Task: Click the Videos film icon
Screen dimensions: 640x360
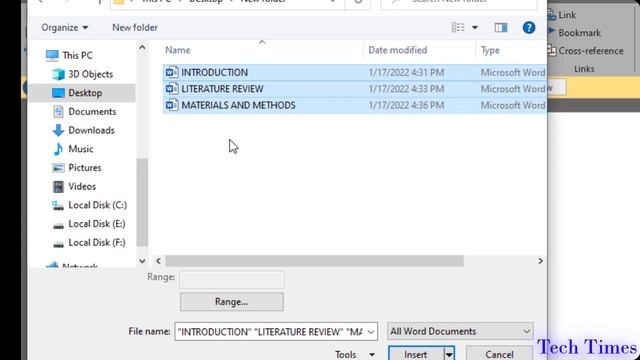Action: coord(58,187)
